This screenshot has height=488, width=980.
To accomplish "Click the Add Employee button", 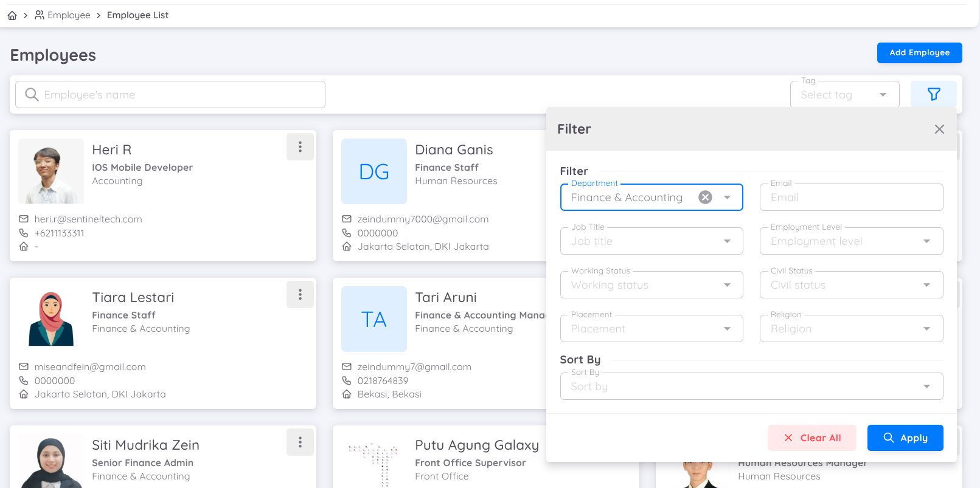I will tap(919, 53).
